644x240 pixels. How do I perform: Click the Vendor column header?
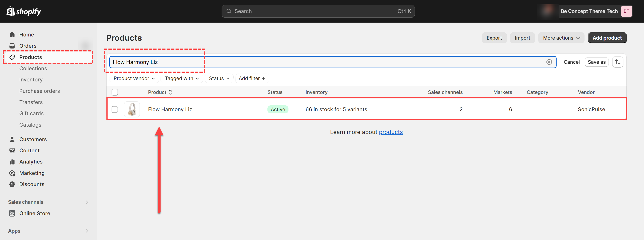click(x=586, y=92)
